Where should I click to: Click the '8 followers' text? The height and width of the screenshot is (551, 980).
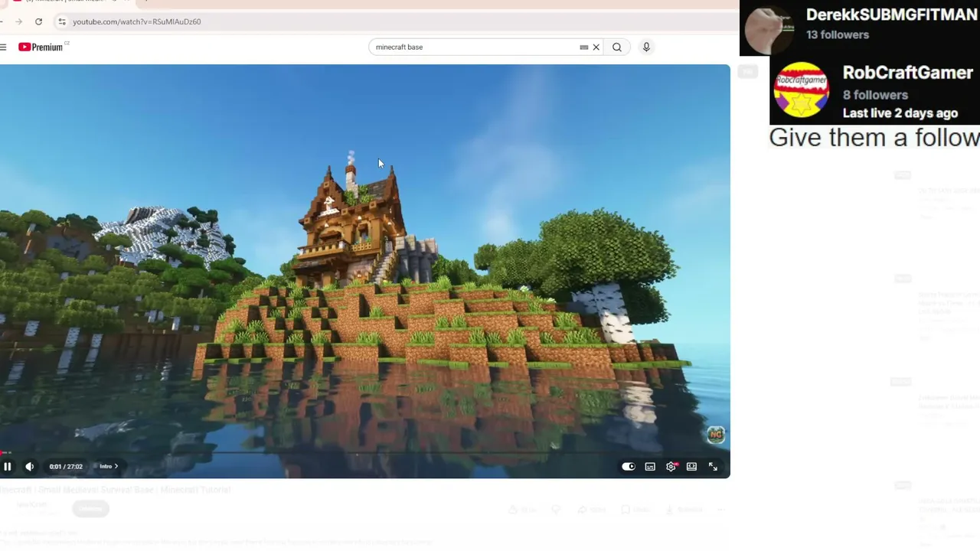(x=875, y=95)
